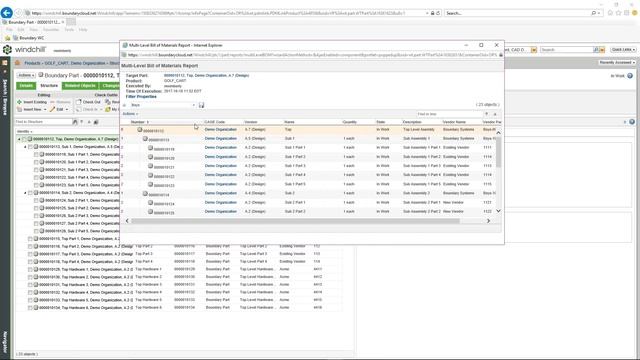
Task: Click the Check Out icon
Action: pos(79,102)
